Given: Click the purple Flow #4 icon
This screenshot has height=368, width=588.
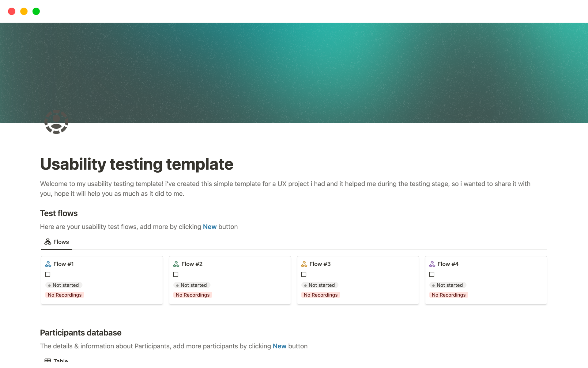Looking at the screenshot, I should [432, 264].
